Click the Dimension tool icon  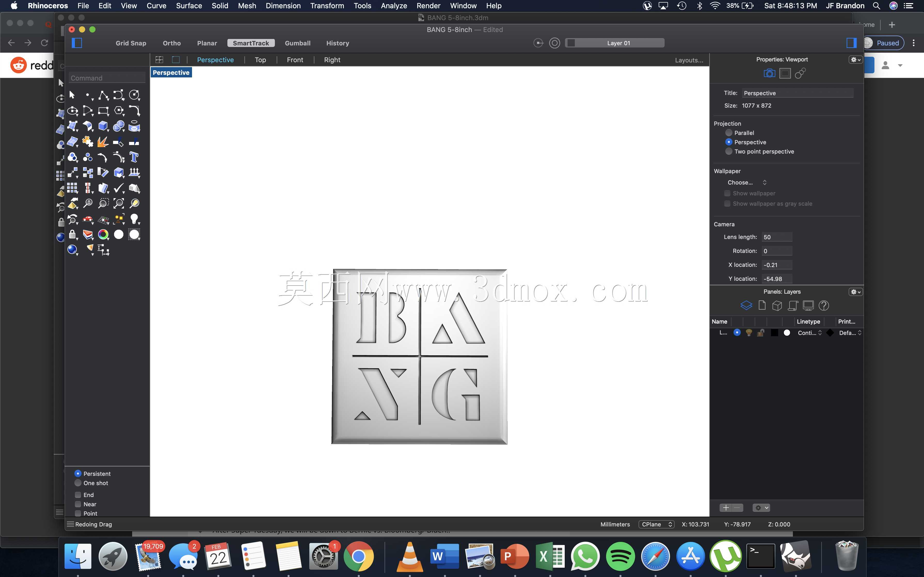point(103,250)
